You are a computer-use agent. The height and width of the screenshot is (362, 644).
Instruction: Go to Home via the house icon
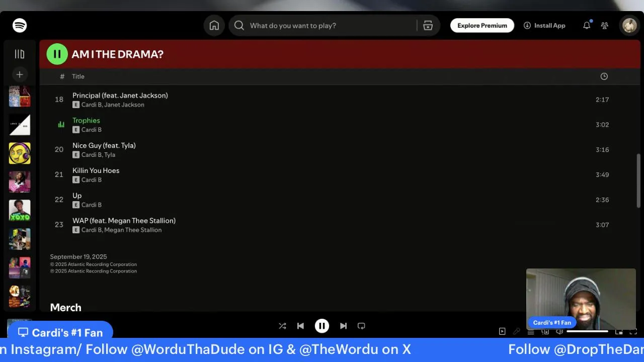[x=214, y=26]
